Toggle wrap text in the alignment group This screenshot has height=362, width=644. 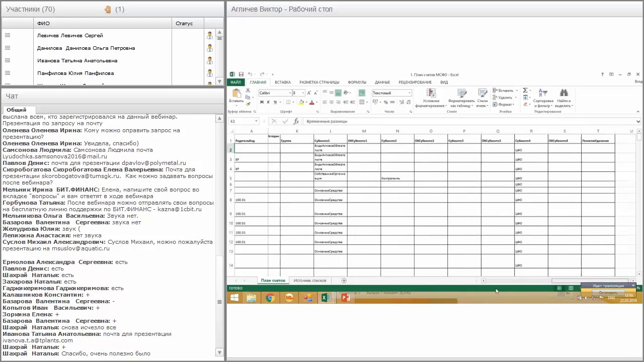(362, 93)
